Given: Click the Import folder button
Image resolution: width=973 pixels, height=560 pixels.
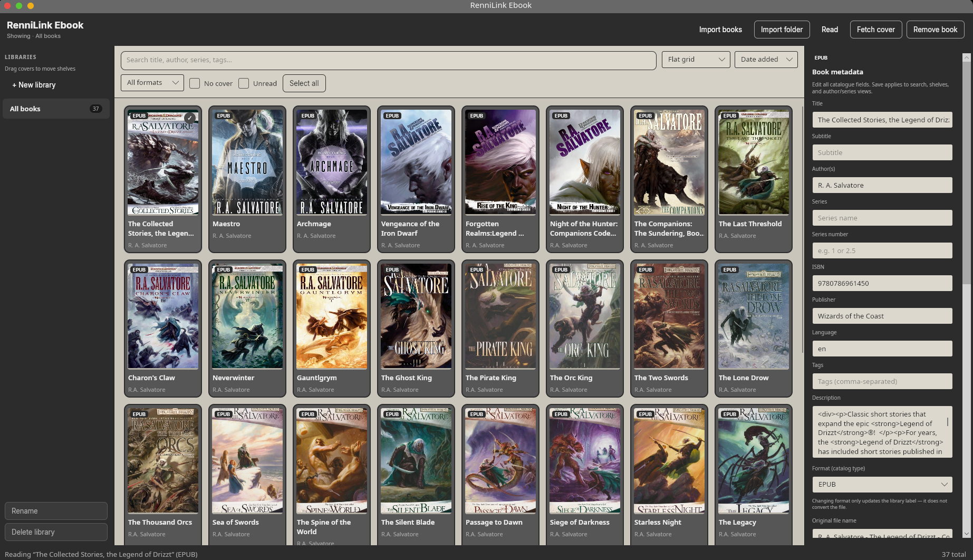Looking at the screenshot, I should click(782, 30).
